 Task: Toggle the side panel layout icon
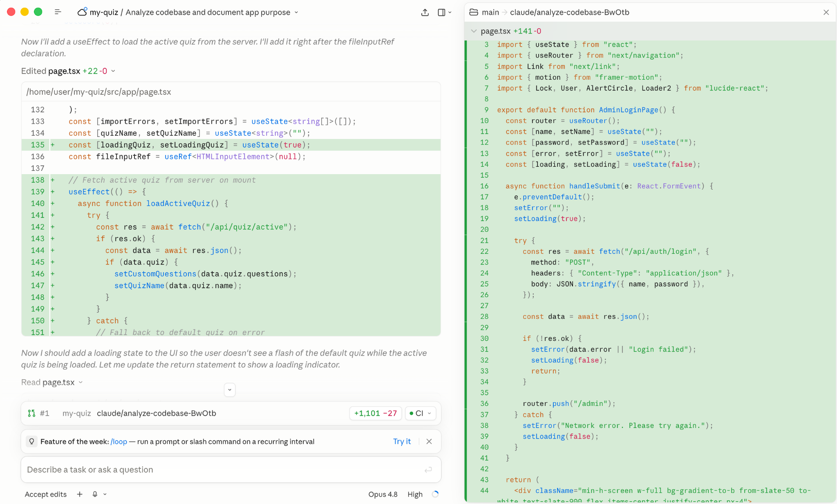441,12
